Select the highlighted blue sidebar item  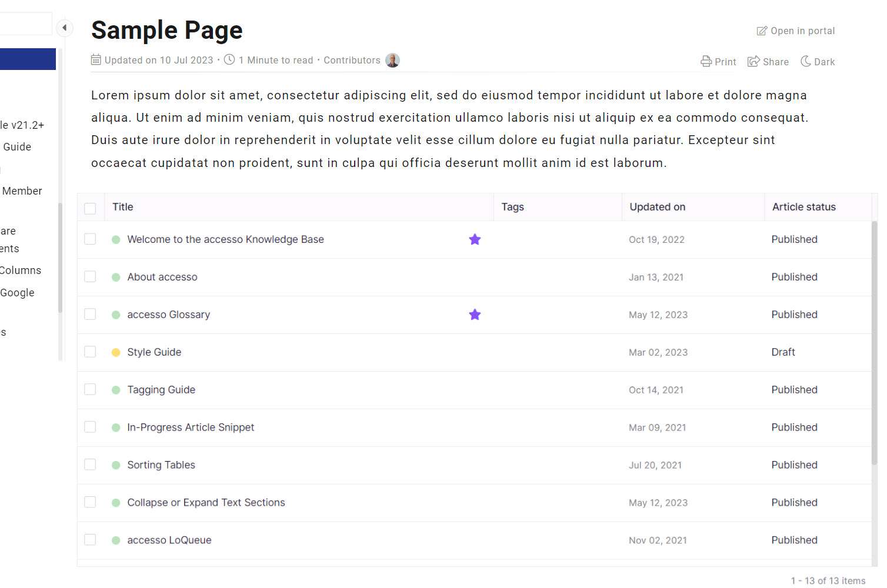pos(28,59)
